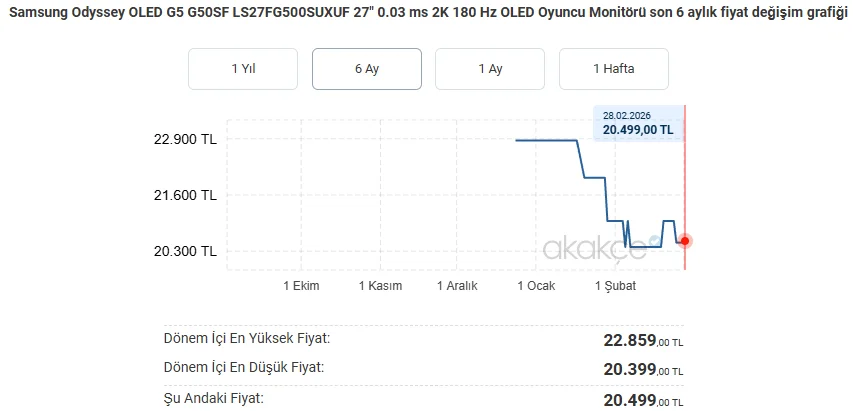Viewport: 853px width, 411px height.
Task: Click the 1 Kasım date label
Action: pyautogui.click(x=380, y=286)
